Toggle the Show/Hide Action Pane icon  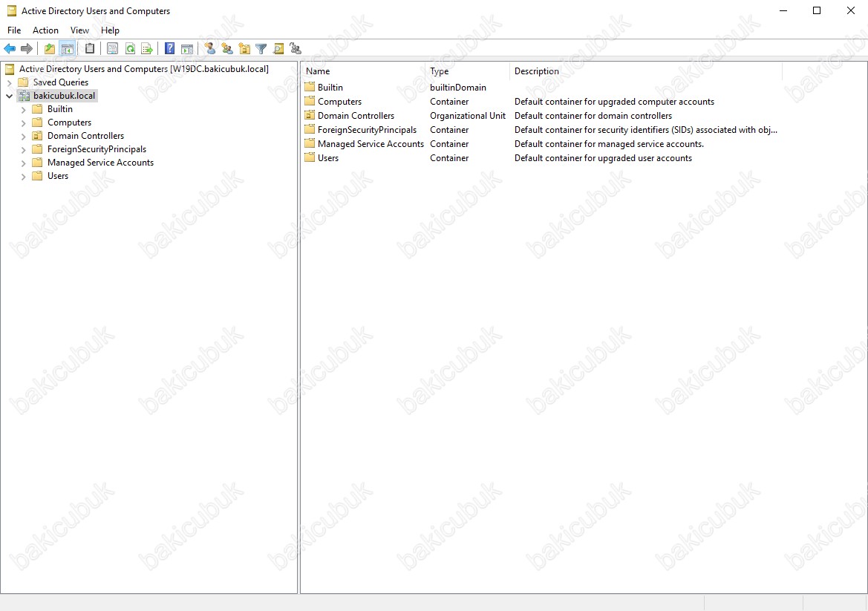[187, 49]
